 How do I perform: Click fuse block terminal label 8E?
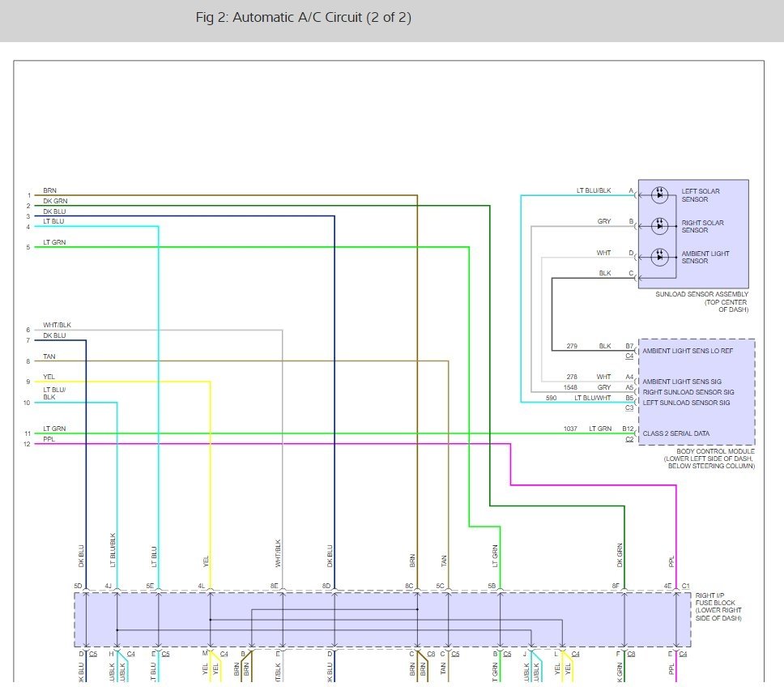274,586
